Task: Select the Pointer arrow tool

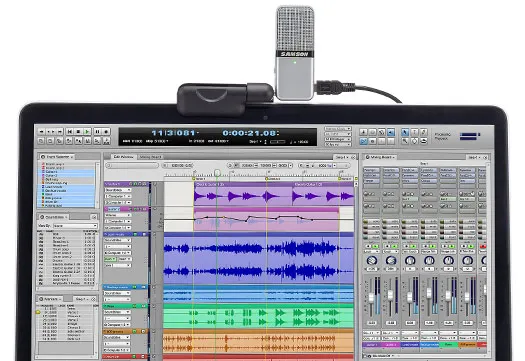Action: [405, 132]
